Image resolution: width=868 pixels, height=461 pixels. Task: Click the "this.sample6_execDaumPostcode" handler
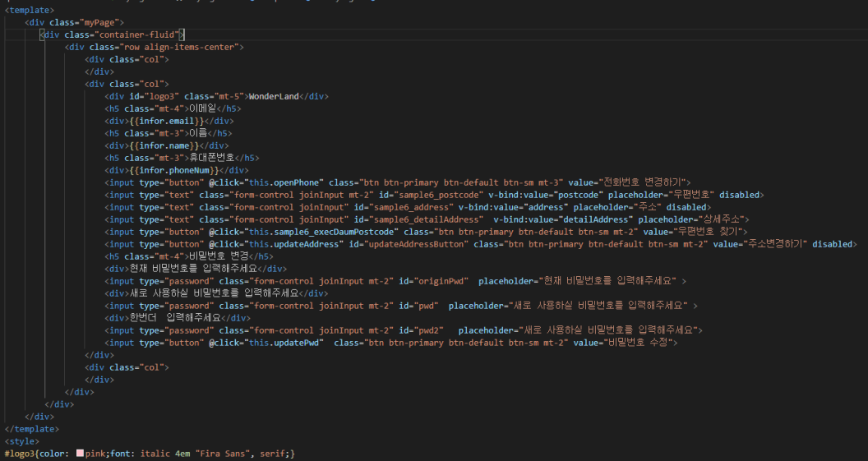pos(321,232)
